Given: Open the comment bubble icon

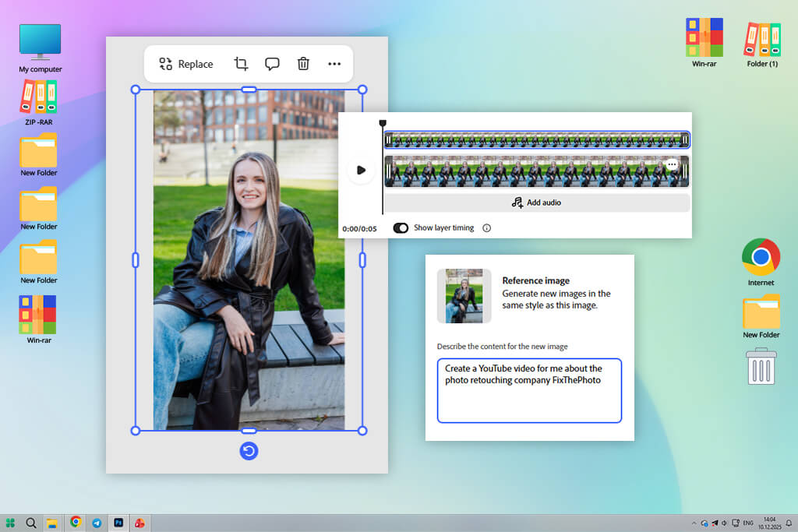Looking at the screenshot, I should [272, 64].
